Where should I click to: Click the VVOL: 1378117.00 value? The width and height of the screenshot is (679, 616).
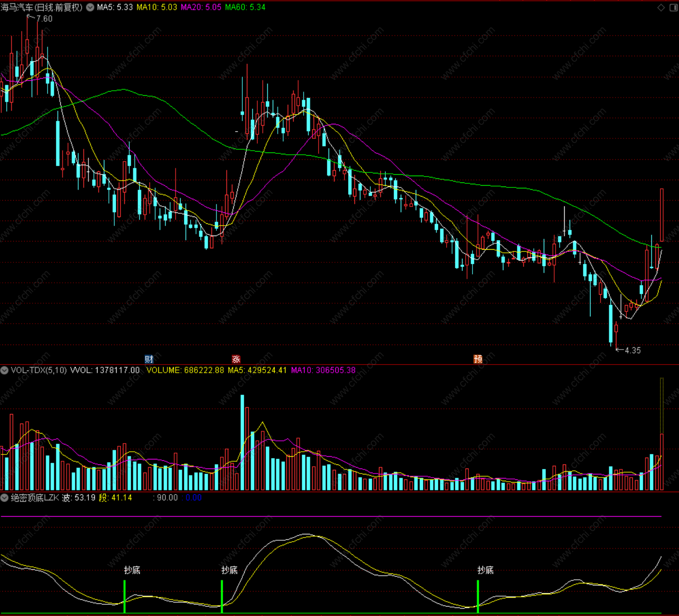pyautogui.click(x=105, y=370)
